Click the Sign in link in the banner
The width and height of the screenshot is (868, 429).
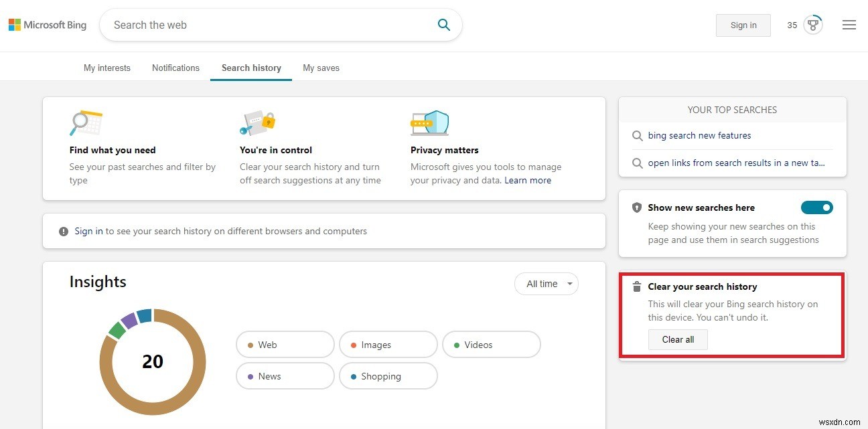[x=89, y=231]
